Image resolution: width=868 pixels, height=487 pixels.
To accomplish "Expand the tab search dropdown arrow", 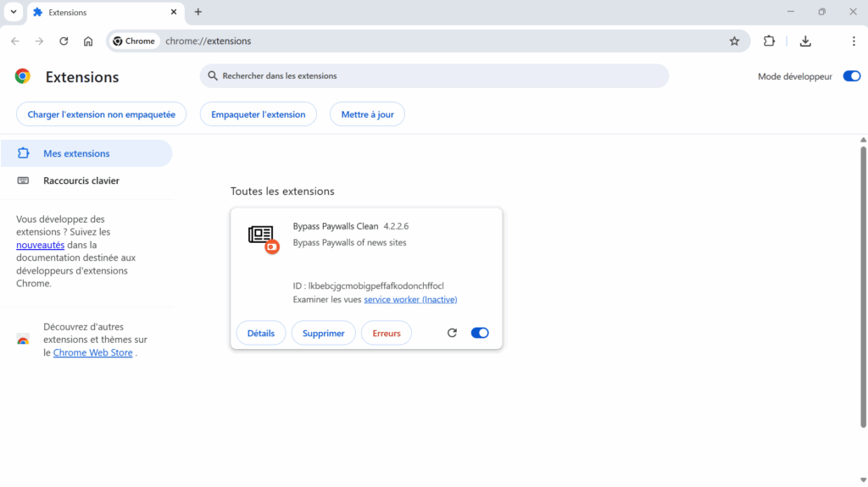I will click(14, 12).
